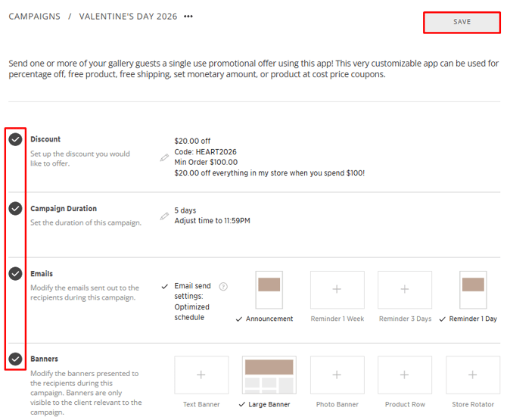Click the Save button
The width and height of the screenshot is (507, 420).
click(x=462, y=22)
